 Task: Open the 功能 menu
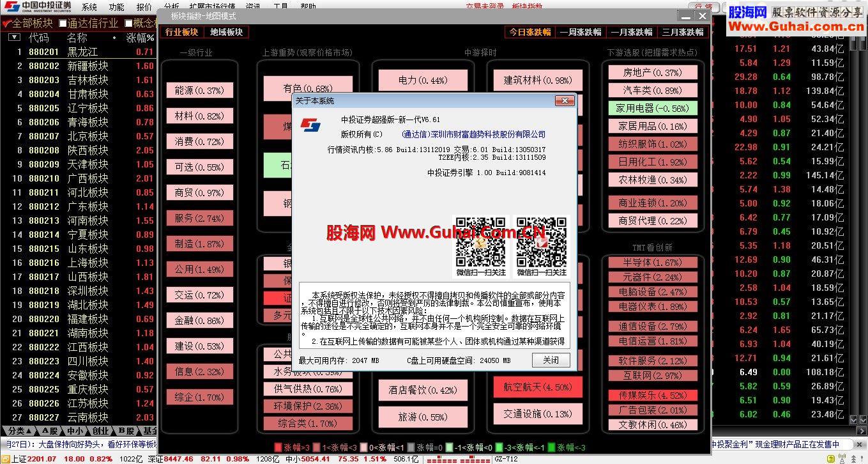click(x=116, y=7)
